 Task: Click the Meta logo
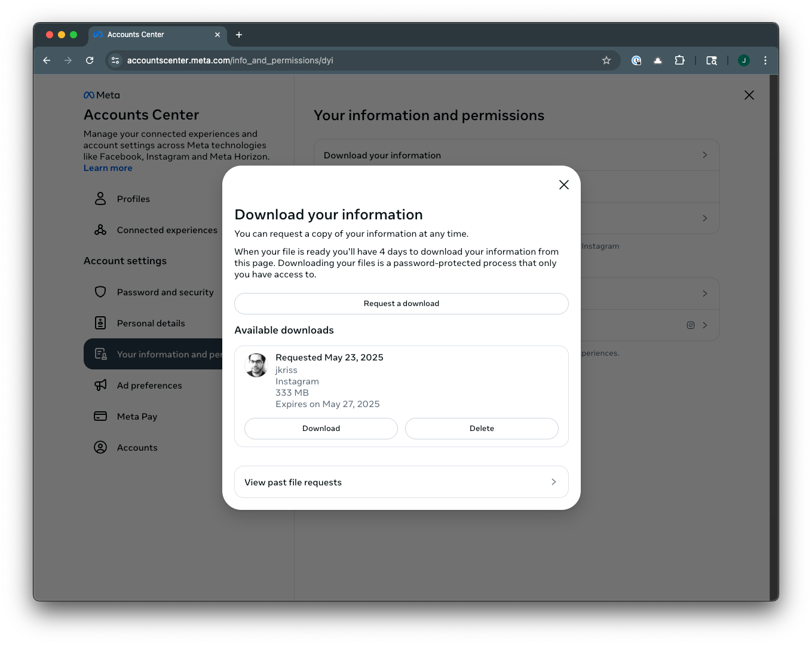tap(102, 95)
